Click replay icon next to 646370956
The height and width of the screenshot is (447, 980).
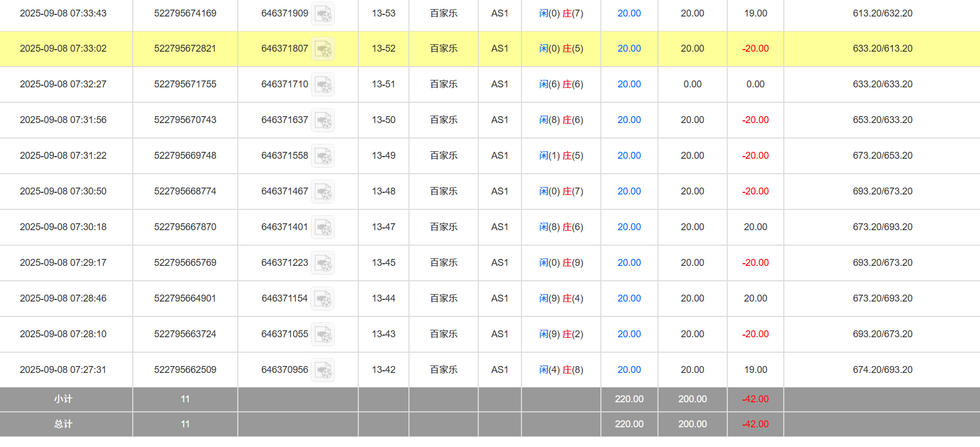pyautogui.click(x=323, y=370)
